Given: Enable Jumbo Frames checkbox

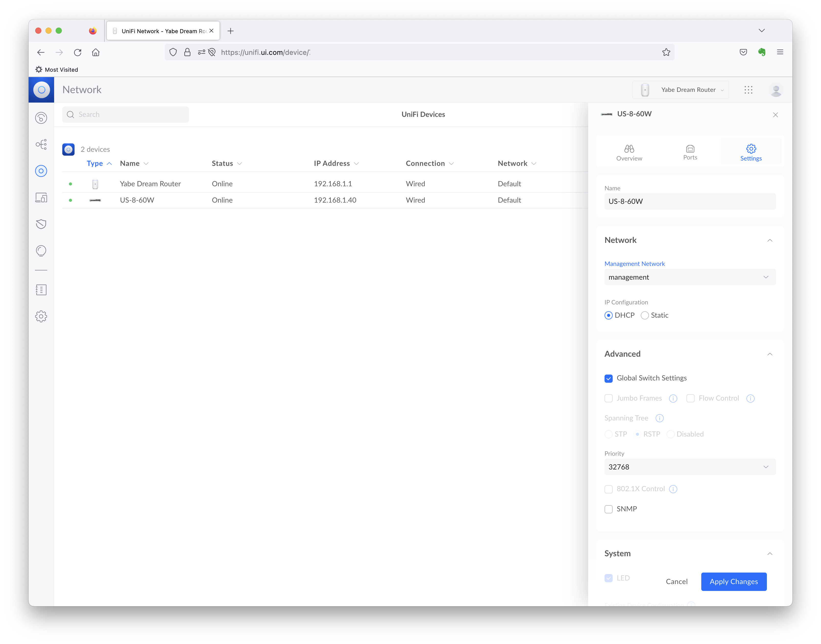Looking at the screenshot, I should coord(608,398).
